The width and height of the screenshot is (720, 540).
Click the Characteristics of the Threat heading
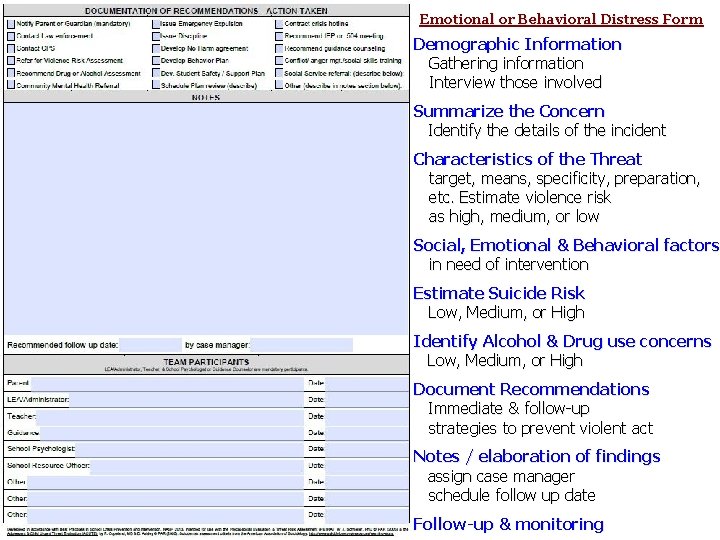(528, 159)
